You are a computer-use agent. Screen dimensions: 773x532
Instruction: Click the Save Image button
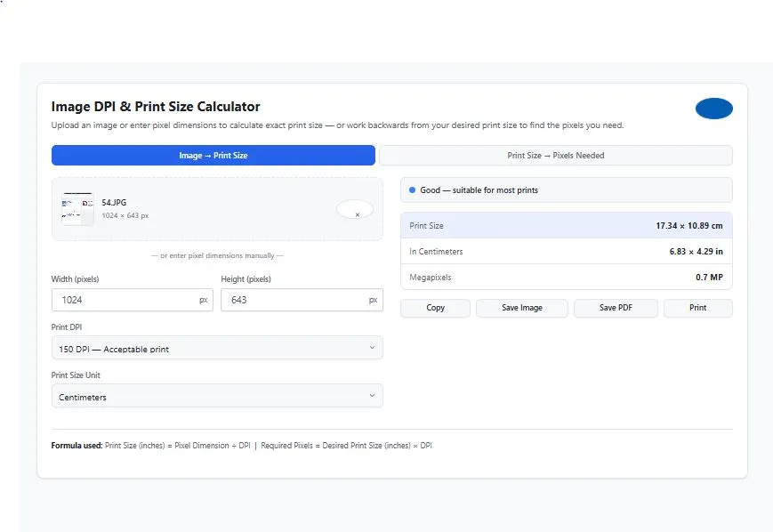coord(522,308)
